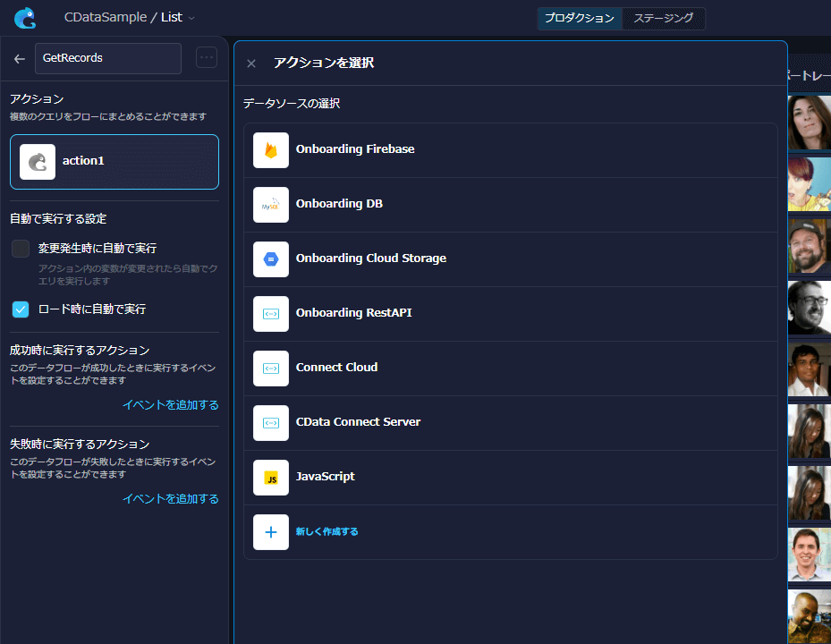Select CData Connect Server data source

tap(511, 423)
